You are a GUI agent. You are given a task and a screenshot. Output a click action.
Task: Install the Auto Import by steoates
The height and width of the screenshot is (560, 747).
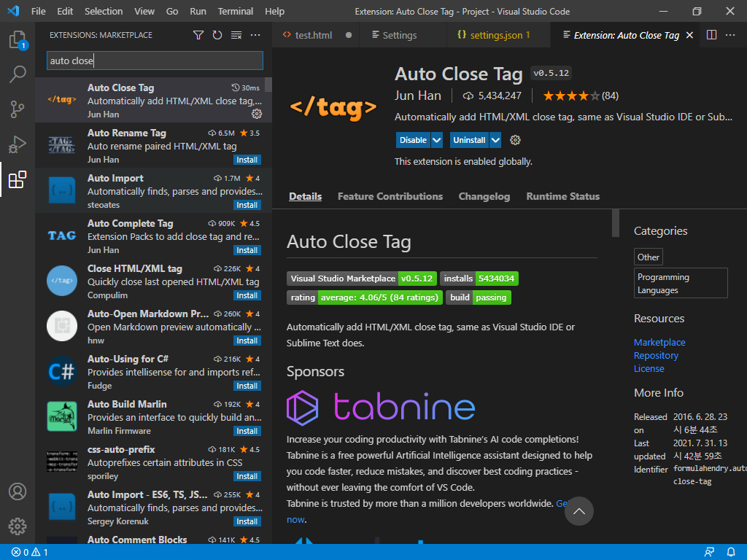click(x=247, y=205)
